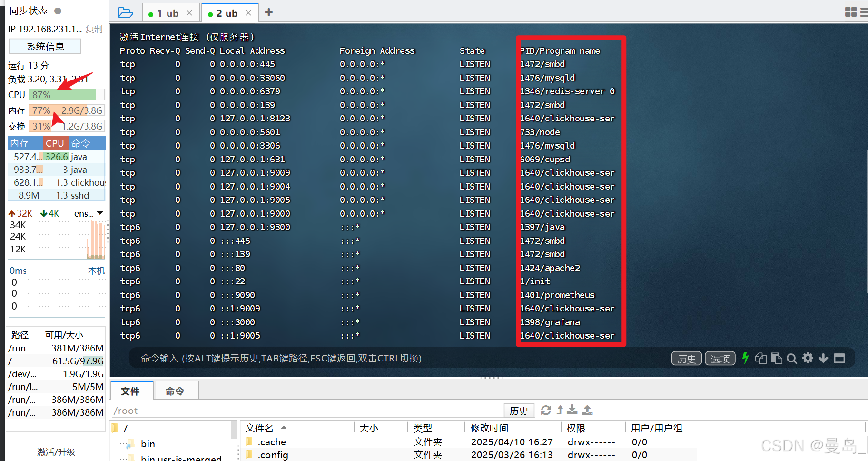Click the download file icon
The image size is (868, 461).
(572, 410)
